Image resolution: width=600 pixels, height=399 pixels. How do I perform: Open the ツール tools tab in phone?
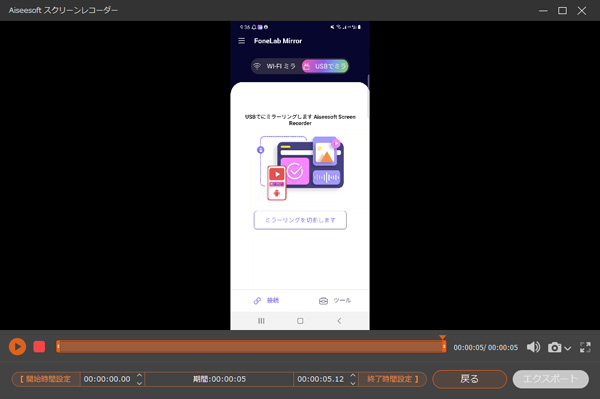[335, 300]
